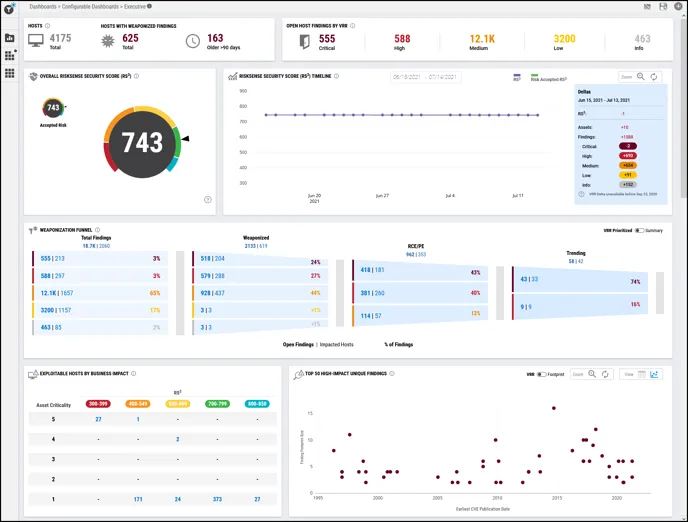Save the dashboard with the disk icon
The height and width of the screenshot is (522, 688).
tap(663, 7)
